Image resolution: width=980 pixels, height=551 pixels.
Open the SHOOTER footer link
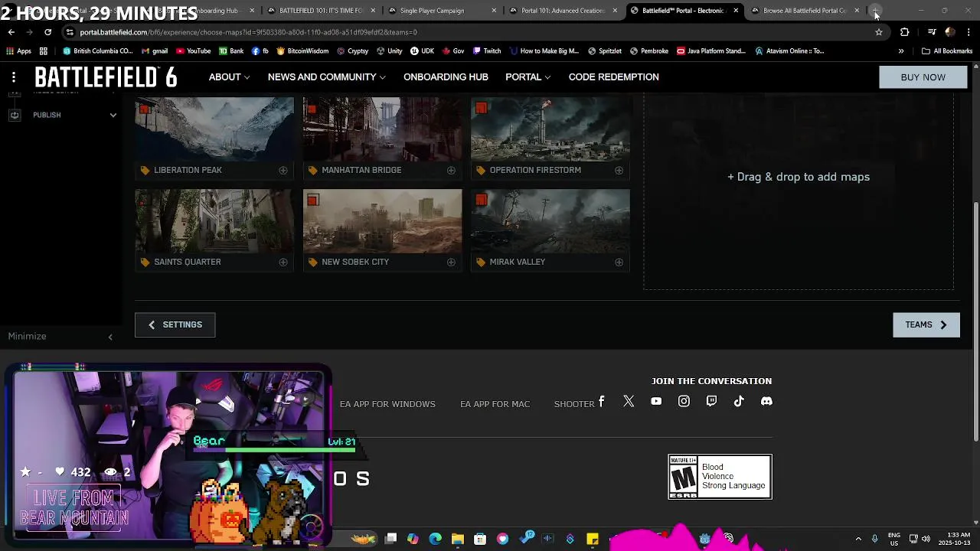574,404
